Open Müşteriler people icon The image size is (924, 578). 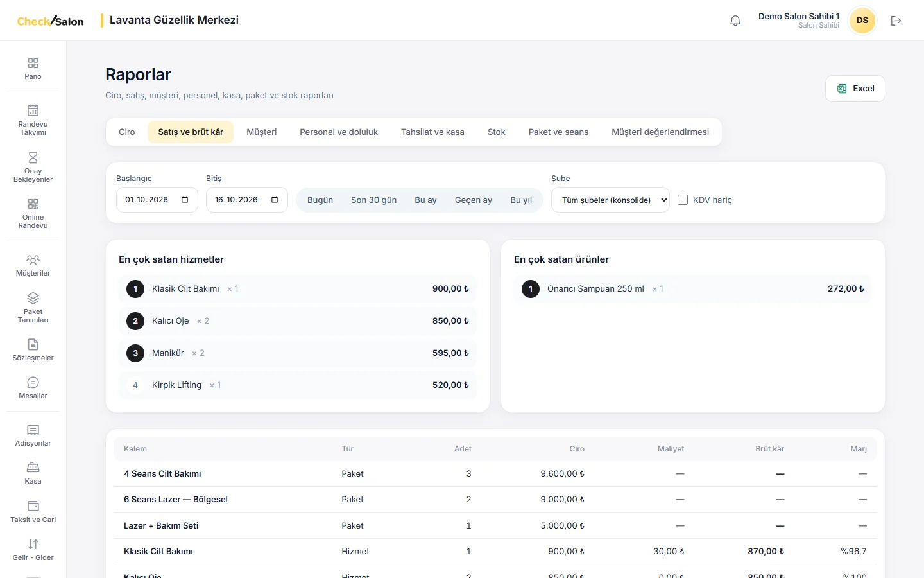tap(33, 259)
